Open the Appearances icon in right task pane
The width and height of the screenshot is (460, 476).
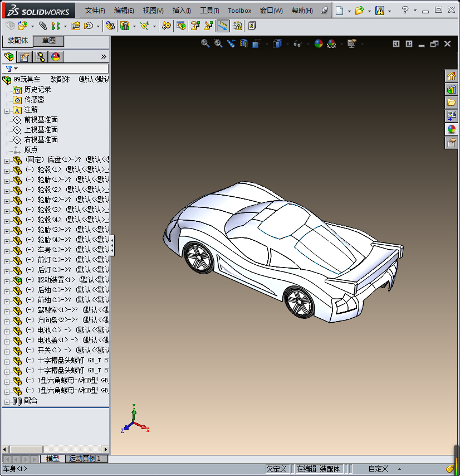point(451,129)
